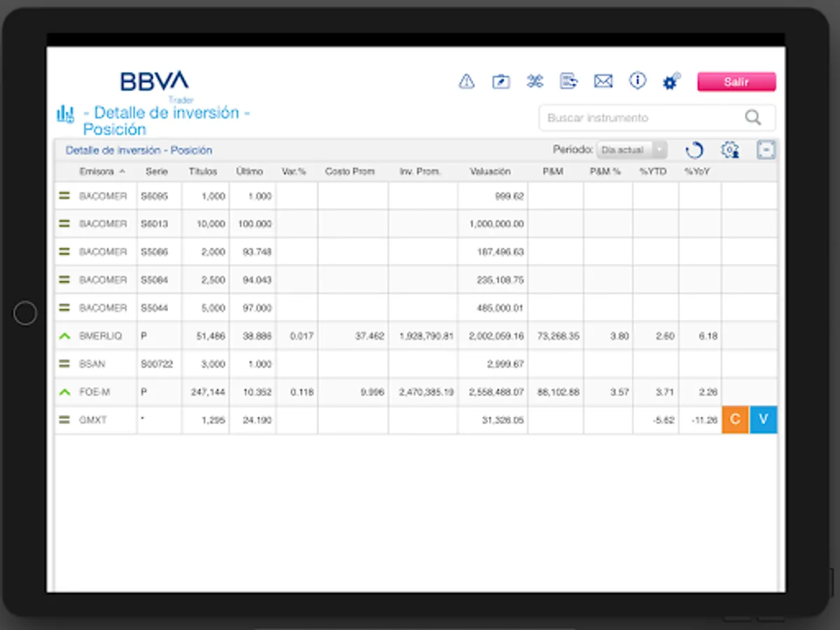Click Detalle de inversión - Posición panel title
Screen dimensions: 840x630
pos(139,150)
